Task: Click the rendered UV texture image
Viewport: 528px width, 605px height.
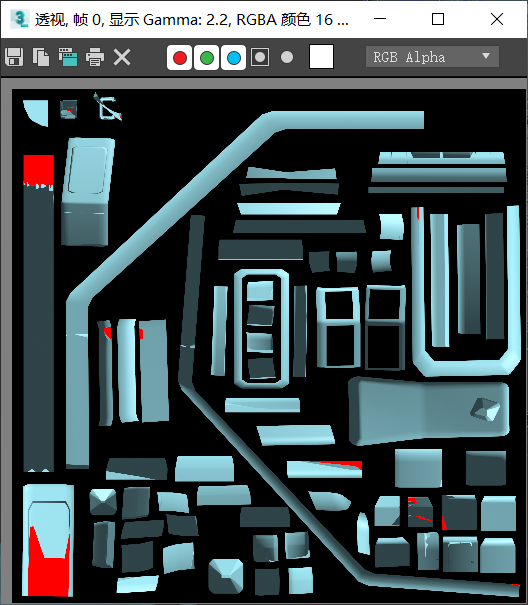Action: [x=269, y=346]
